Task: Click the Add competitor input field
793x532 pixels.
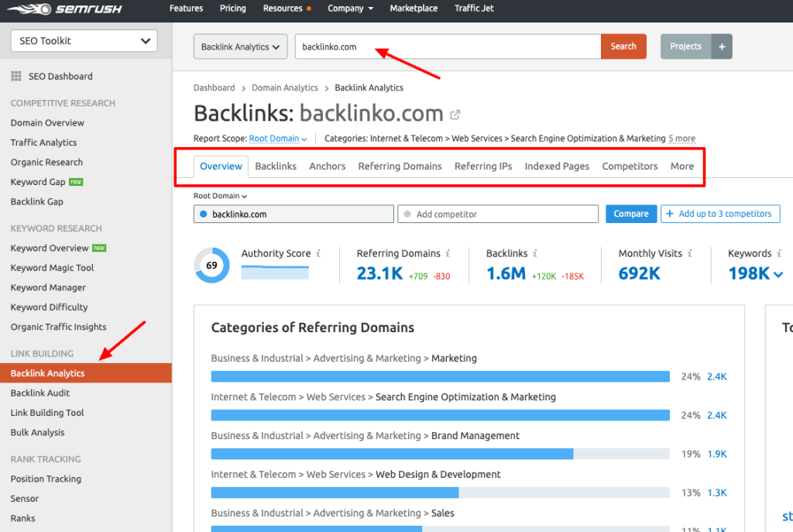Action: [498, 214]
